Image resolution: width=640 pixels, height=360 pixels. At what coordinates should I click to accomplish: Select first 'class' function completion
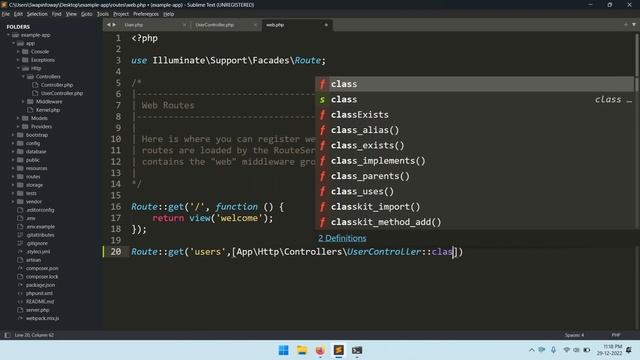click(x=475, y=84)
